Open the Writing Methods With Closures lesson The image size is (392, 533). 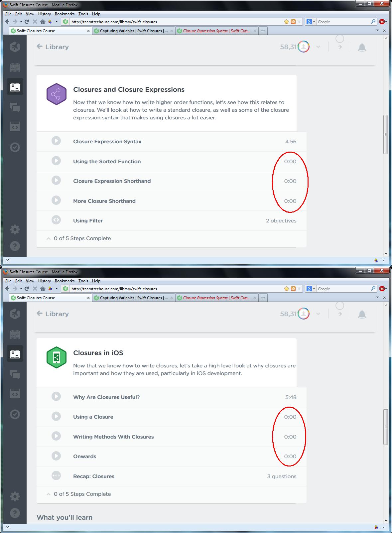(113, 437)
